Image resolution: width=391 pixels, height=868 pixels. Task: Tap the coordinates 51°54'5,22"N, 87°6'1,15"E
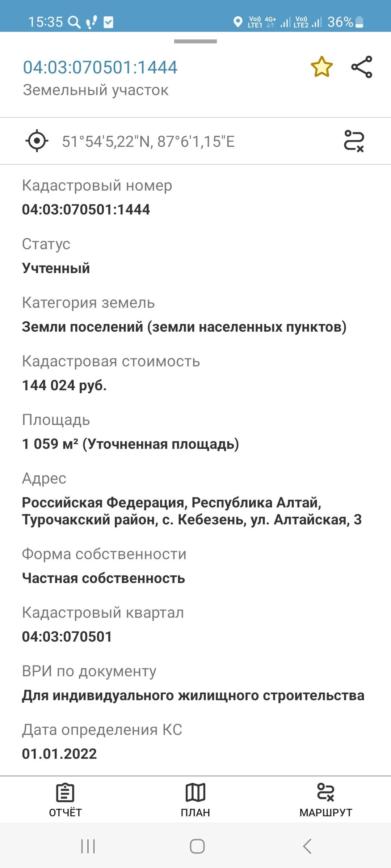click(x=148, y=141)
